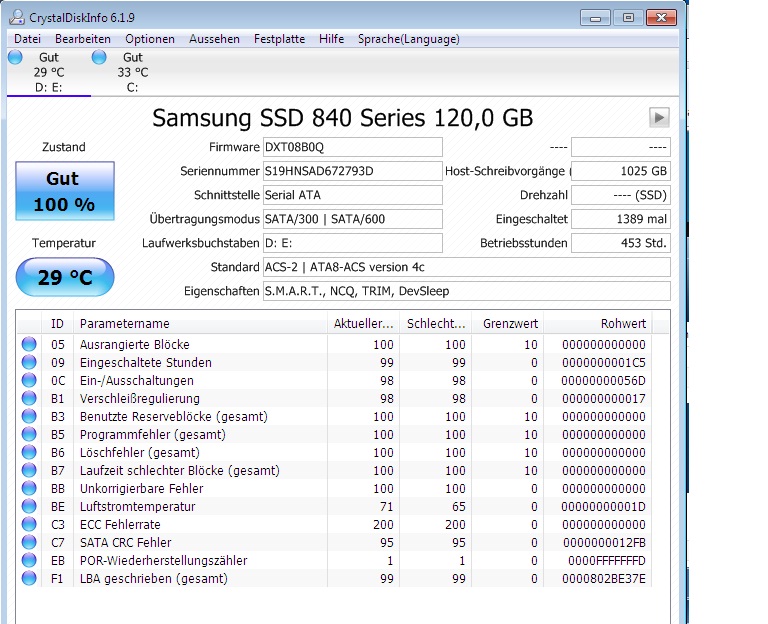768x624 pixels.
Task: Click the Drehzahl value ---- (SSD)
Action: [x=621, y=195]
